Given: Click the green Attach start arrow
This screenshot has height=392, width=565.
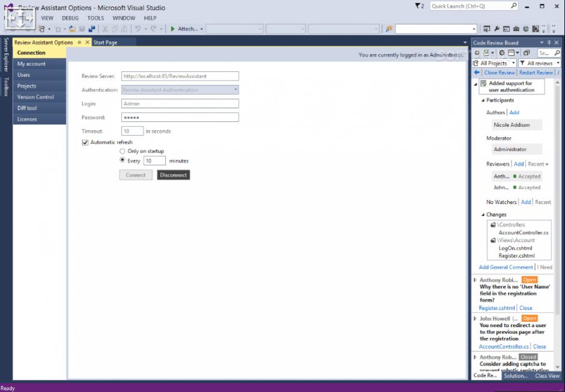Looking at the screenshot, I should click(173, 29).
